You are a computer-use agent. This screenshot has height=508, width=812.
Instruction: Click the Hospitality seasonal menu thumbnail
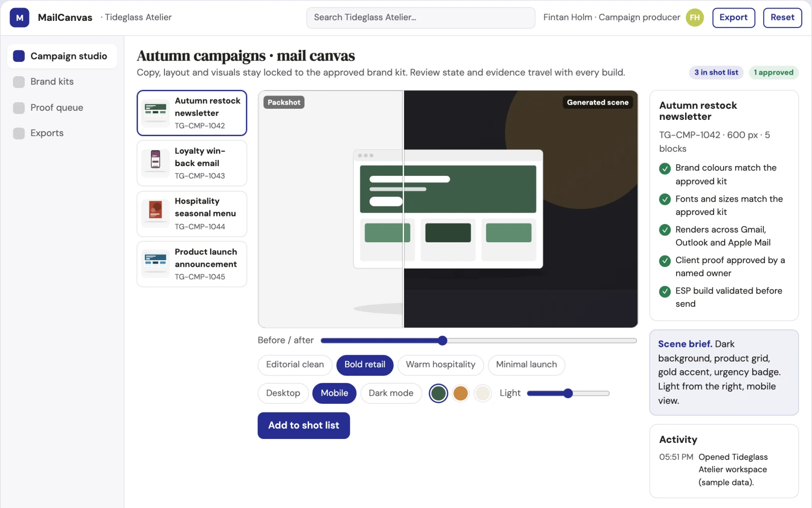click(155, 214)
